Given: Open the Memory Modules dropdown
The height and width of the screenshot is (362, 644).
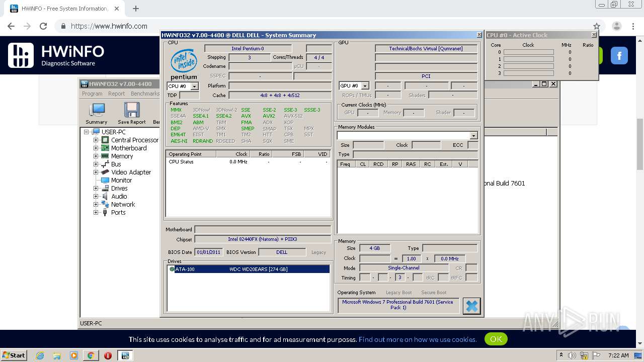Looking at the screenshot, I should point(473,136).
